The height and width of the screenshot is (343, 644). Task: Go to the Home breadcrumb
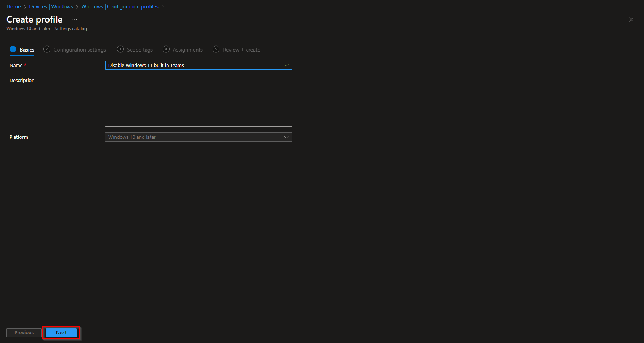coord(14,6)
